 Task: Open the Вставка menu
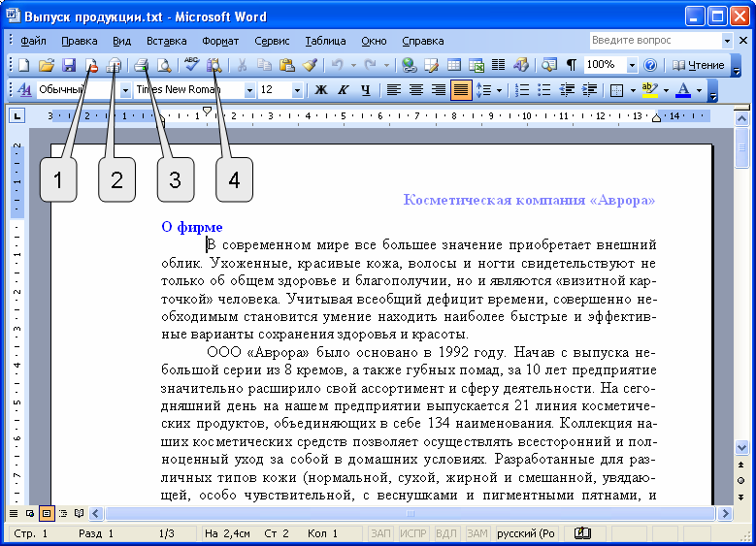click(x=166, y=41)
